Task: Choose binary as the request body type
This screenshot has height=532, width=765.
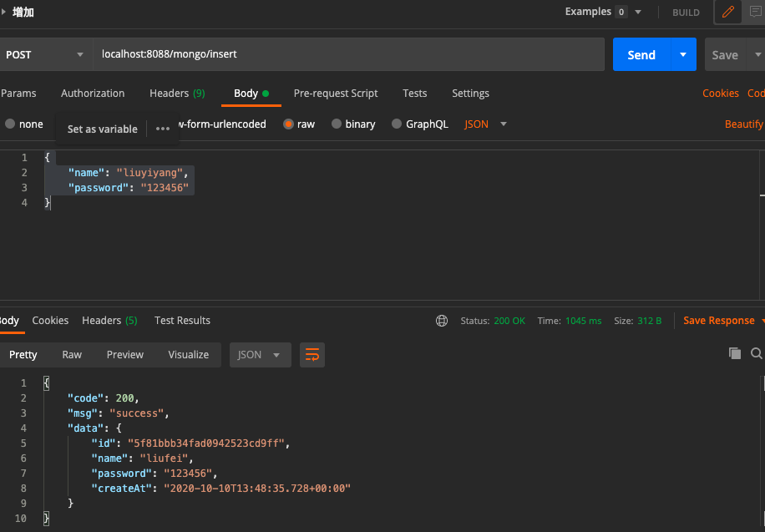Action: [x=353, y=124]
